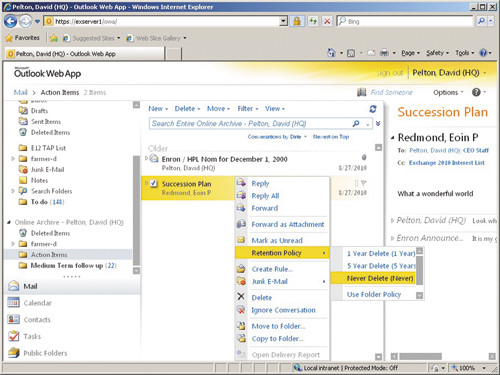This screenshot has height=375, width=500.
Task: Expand search options double chevron
Action: pyautogui.click(x=378, y=124)
